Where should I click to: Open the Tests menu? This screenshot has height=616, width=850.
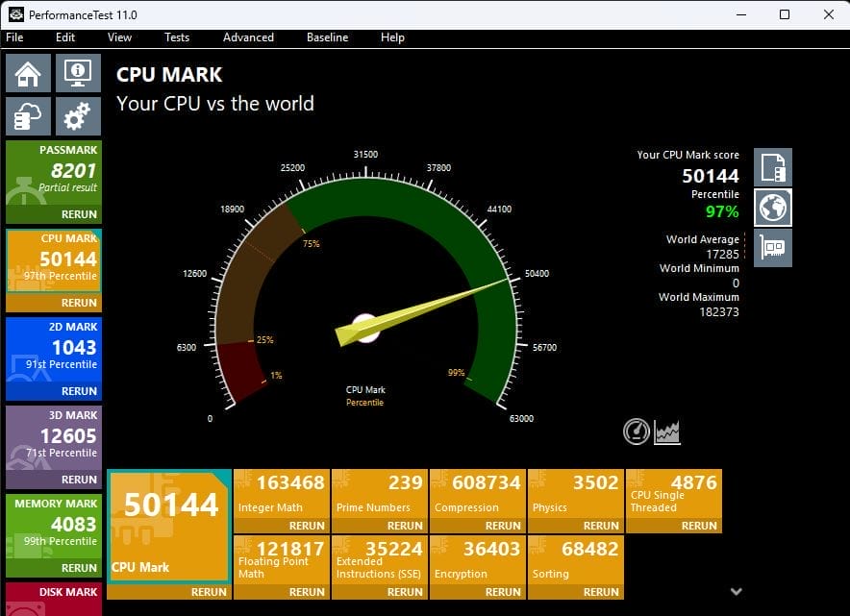pos(177,37)
